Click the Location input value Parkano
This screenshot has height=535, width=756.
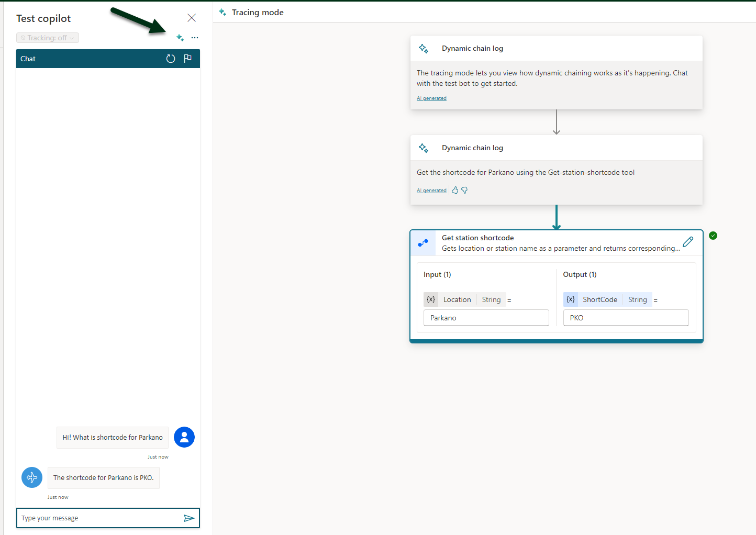pos(486,318)
